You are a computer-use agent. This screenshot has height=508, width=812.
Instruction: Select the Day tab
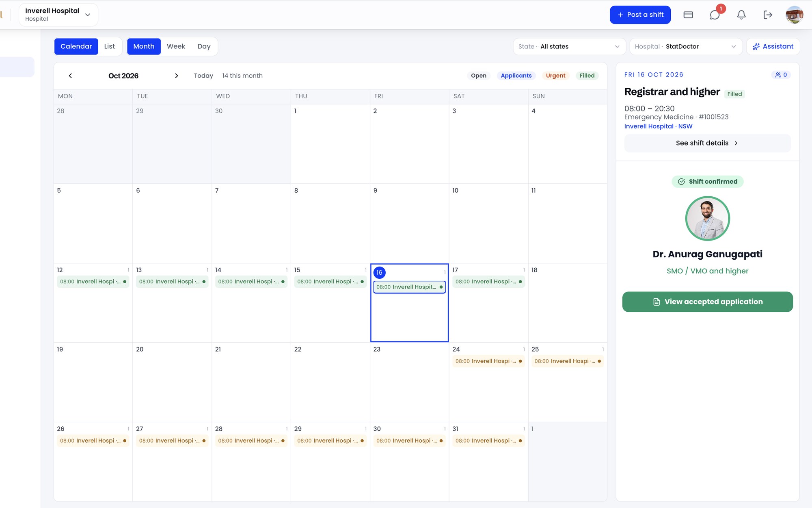pyautogui.click(x=204, y=46)
